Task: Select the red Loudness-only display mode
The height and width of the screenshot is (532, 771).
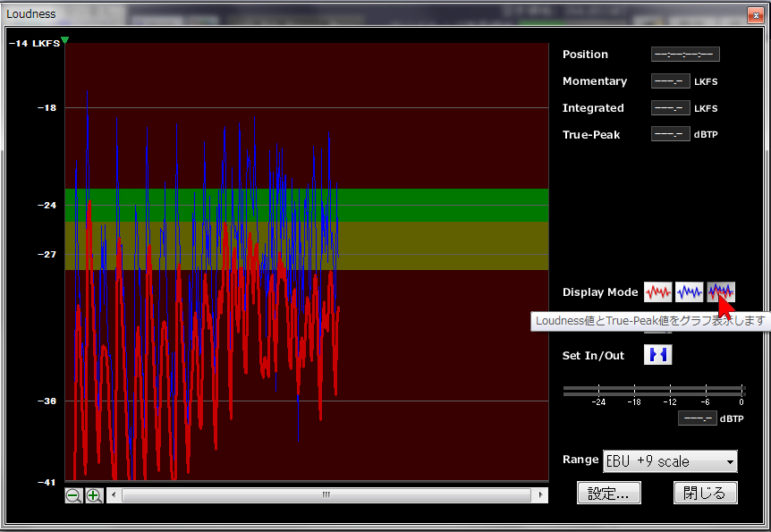Action: (x=657, y=292)
